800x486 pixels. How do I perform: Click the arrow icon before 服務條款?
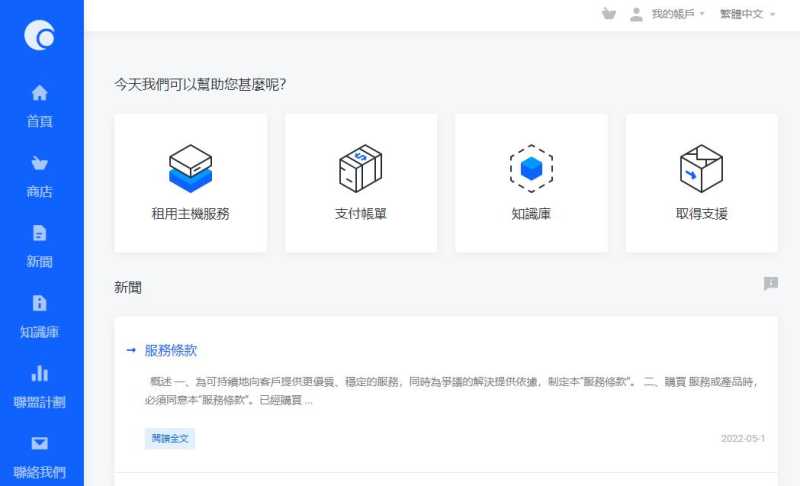pyautogui.click(x=131, y=350)
